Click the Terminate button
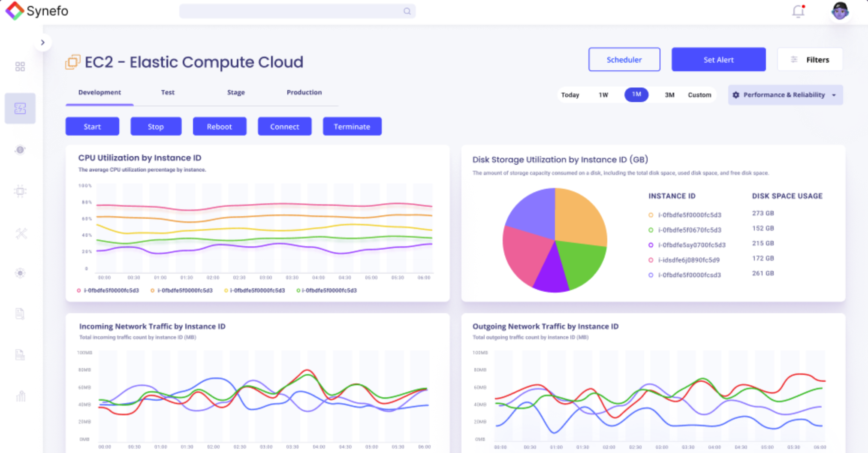 click(352, 127)
